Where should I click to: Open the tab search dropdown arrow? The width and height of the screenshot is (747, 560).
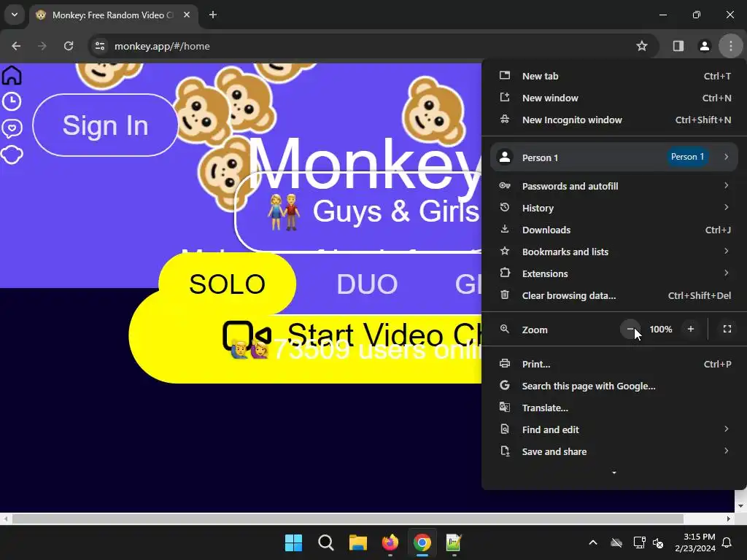click(15, 15)
